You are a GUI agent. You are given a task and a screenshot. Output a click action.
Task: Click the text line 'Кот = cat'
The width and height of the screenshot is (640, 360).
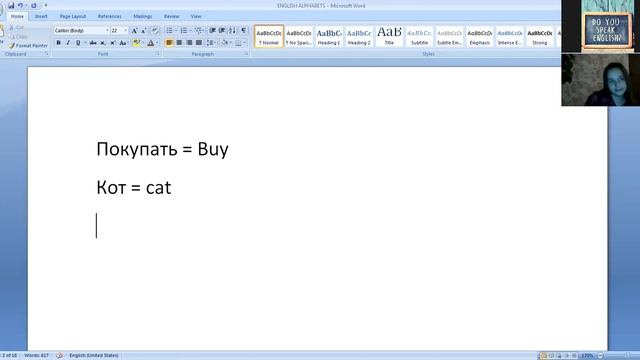(134, 188)
